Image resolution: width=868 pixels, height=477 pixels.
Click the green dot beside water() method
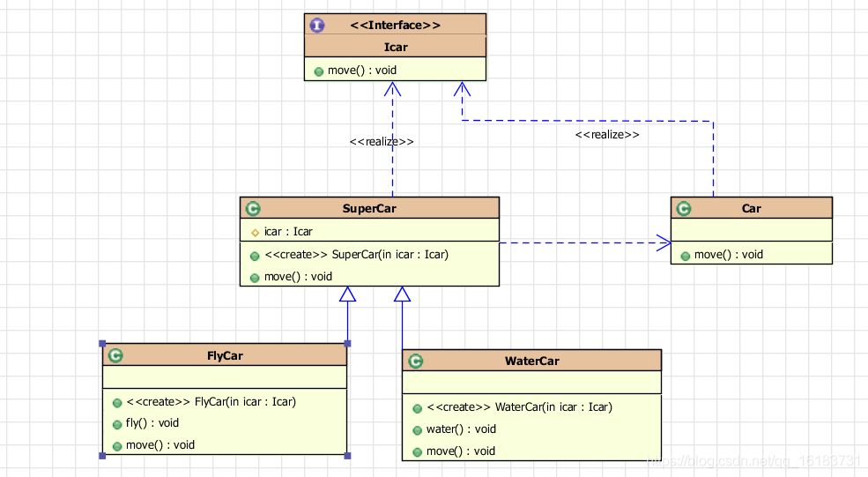[x=418, y=430]
